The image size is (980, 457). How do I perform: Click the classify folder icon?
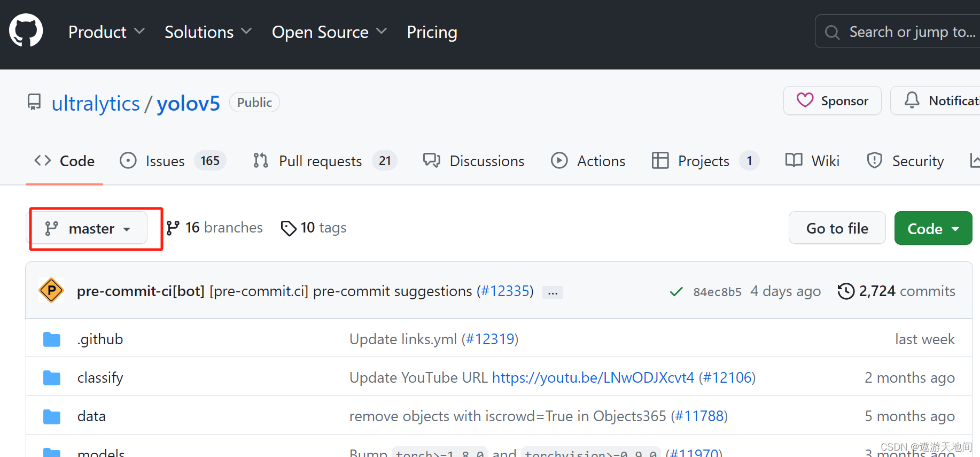pos(52,377)
